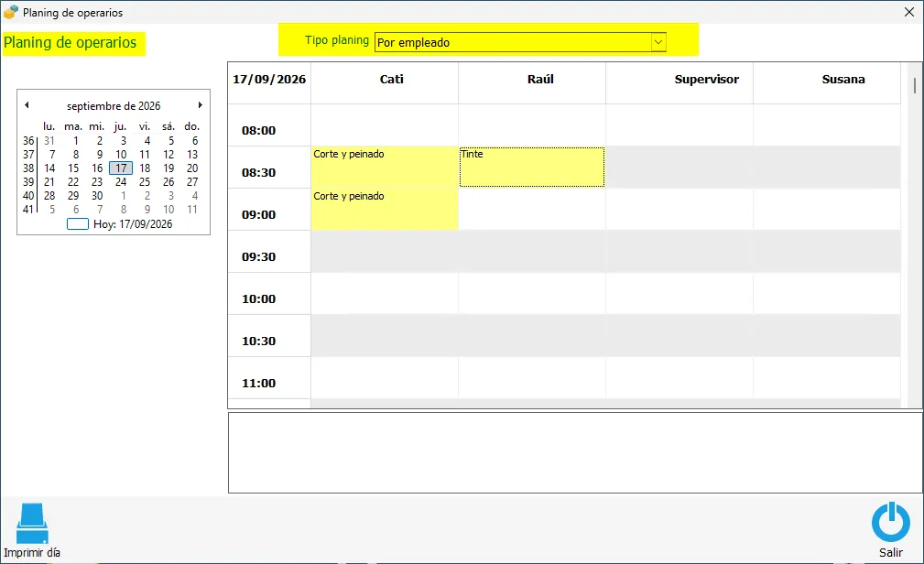Screen dimensions: 924x564
Task: Click the empty 08:00 slot for Susana
Action: click(827, 125)
